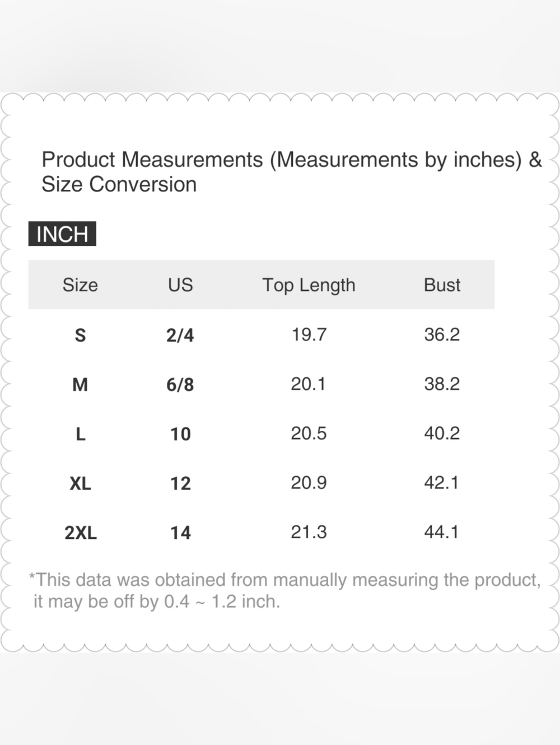Click the 21.3 top length value
Screen dimensions: 560x745
(309, 532)
